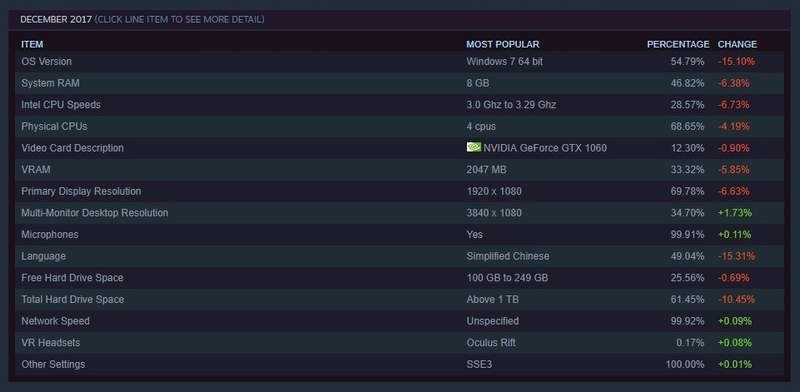
Task: Expand Primary Display Resolution details
Action: 399,191
